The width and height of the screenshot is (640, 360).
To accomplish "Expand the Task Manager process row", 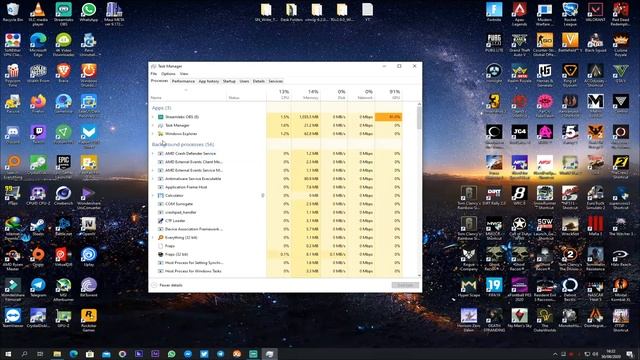I will [x=153, y=125].
